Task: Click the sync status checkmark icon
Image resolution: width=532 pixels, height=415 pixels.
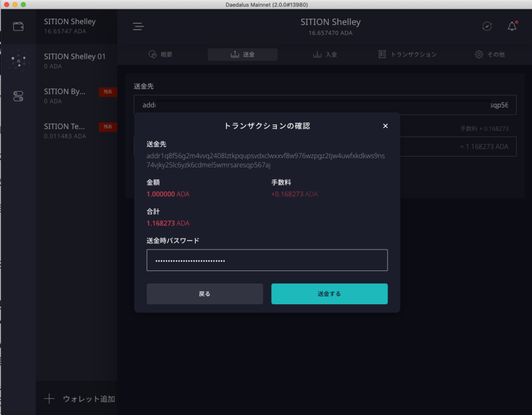Action: (x=487, y=27)
